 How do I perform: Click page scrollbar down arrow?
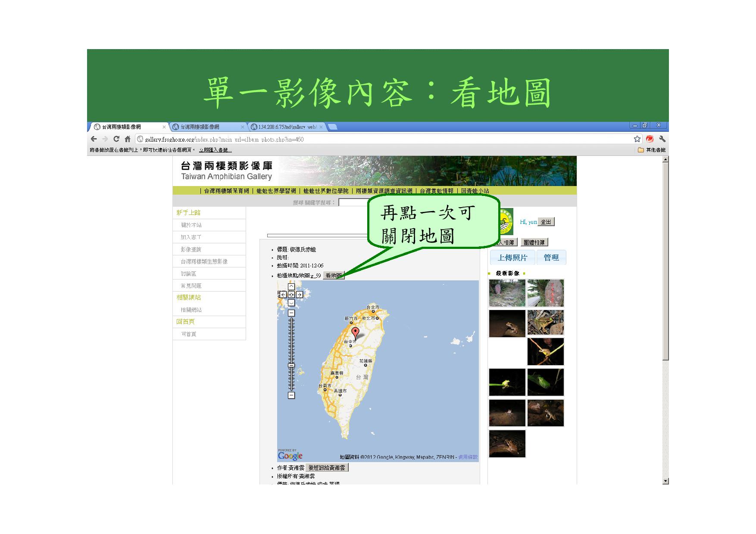coord(665,481)
